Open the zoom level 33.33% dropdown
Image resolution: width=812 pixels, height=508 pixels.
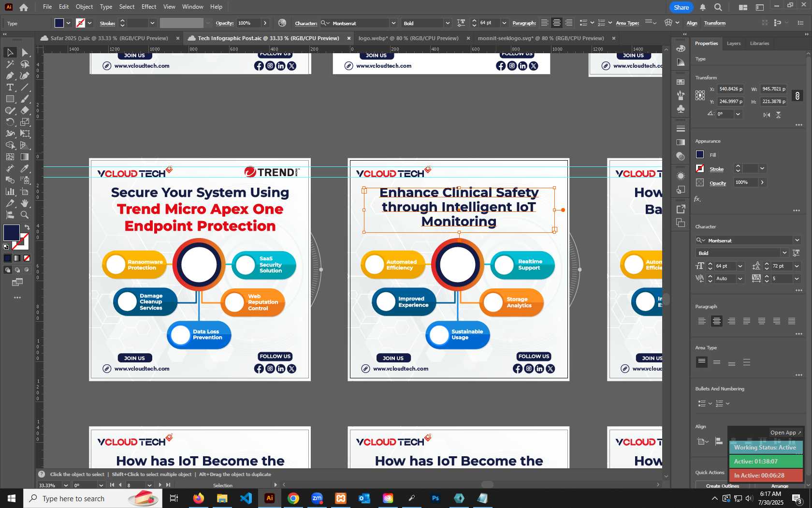(x=66, y=485)
